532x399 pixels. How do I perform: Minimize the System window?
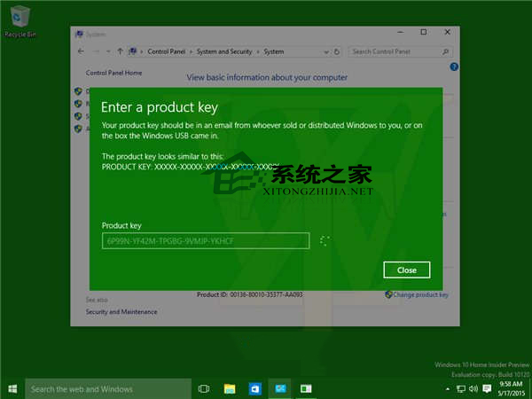tap(401, 32)
